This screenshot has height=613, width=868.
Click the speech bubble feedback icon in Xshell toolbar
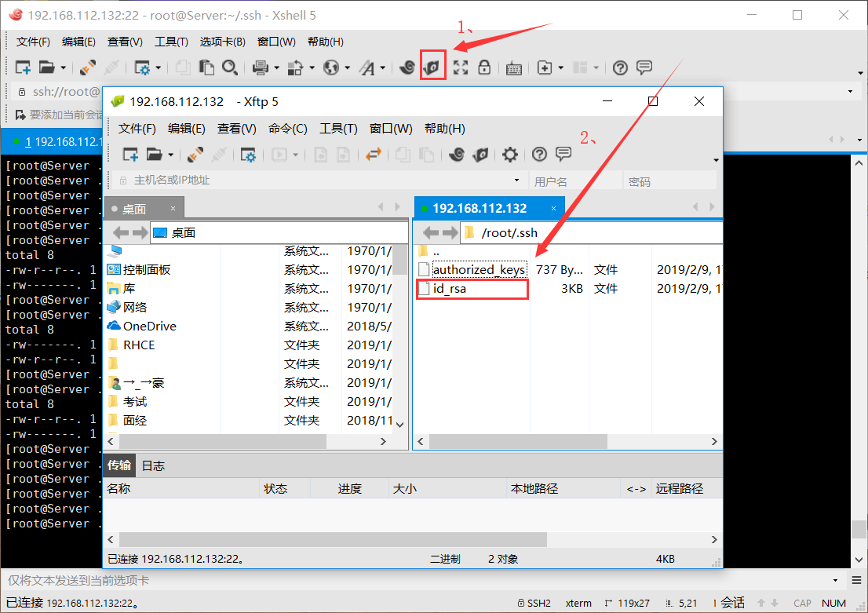click(x=644, y=68)
